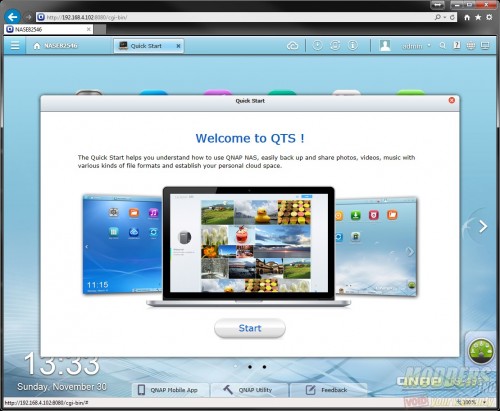Open the cloud service icon in the toolbar
500x411 pixels.
coord(292,46)
